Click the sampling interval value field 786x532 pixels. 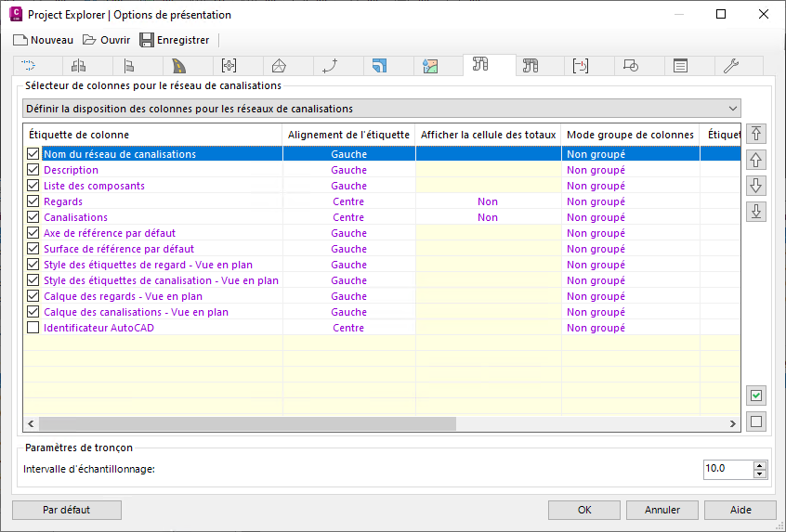[728, 469]
